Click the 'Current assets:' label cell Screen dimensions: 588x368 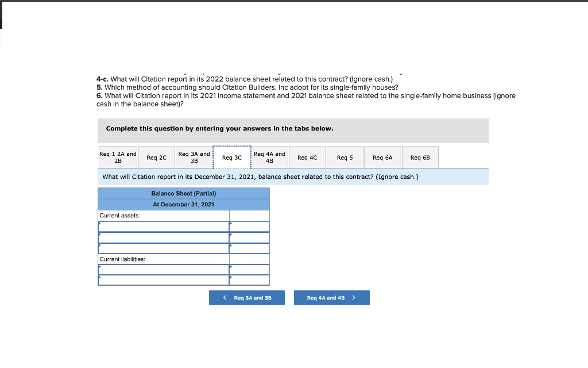click(164, 216)
